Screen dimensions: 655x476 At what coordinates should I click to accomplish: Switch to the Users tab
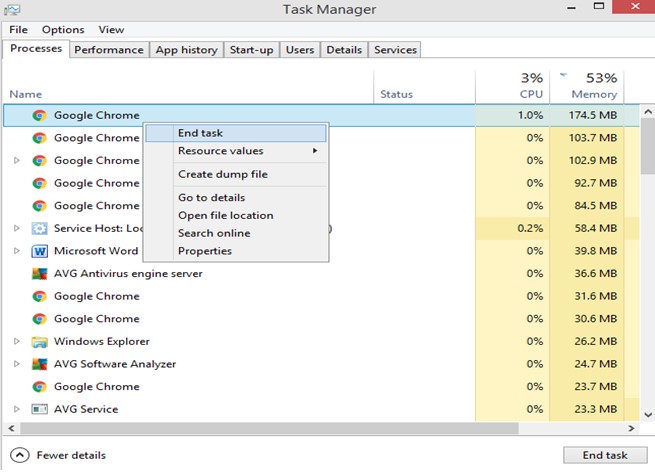coord(300,50)
